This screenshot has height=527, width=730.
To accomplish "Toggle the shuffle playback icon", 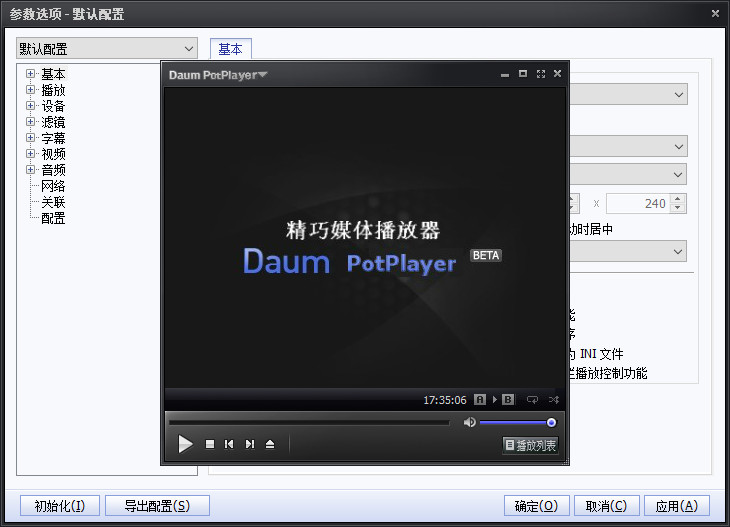I will point(554,399).
